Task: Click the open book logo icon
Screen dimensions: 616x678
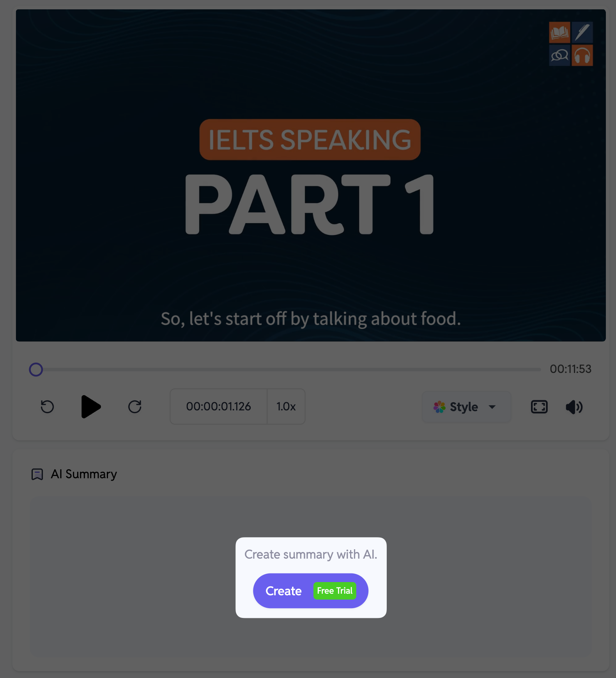Action: click(x=559, y=32)
